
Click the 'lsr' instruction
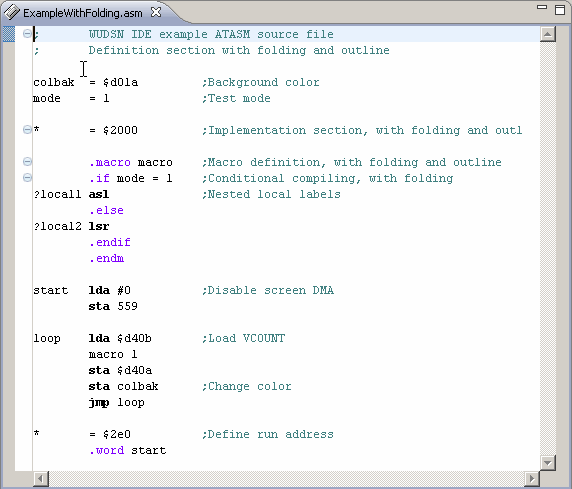[99, 226]
